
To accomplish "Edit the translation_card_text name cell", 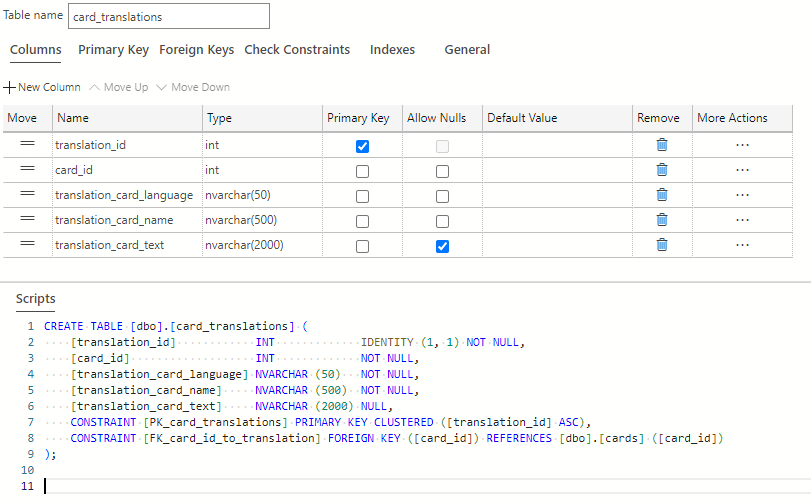I will [x=127, y=245].
